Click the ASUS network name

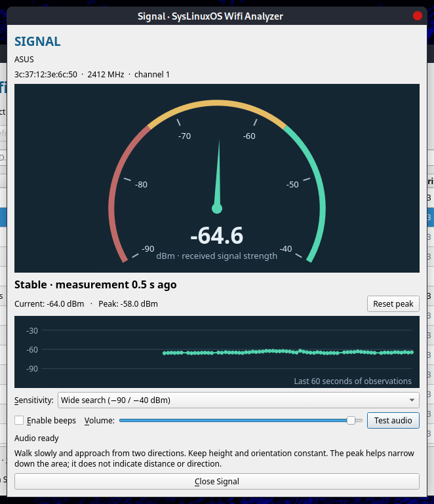click(x=24, y=60)
